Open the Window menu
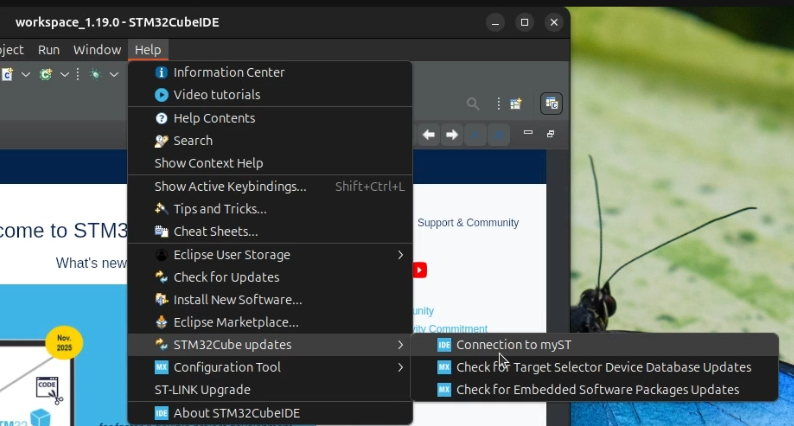 tap(97, 50)
